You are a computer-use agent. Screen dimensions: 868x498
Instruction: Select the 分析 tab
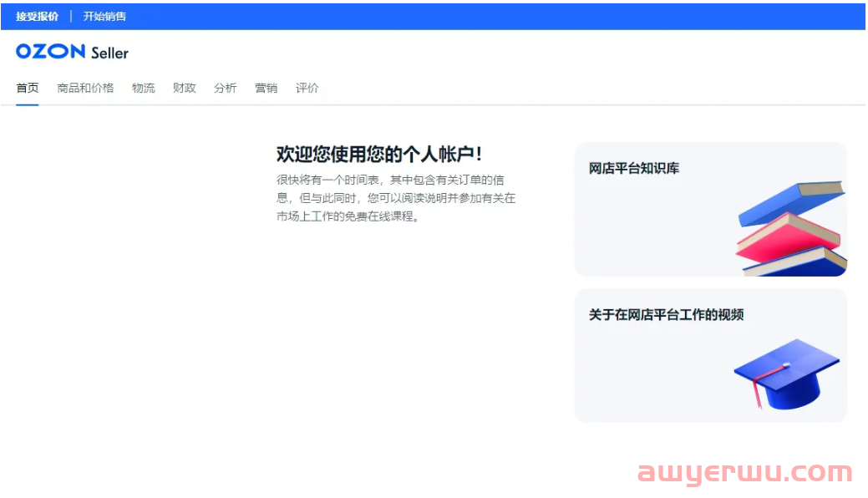coord(225,88)
